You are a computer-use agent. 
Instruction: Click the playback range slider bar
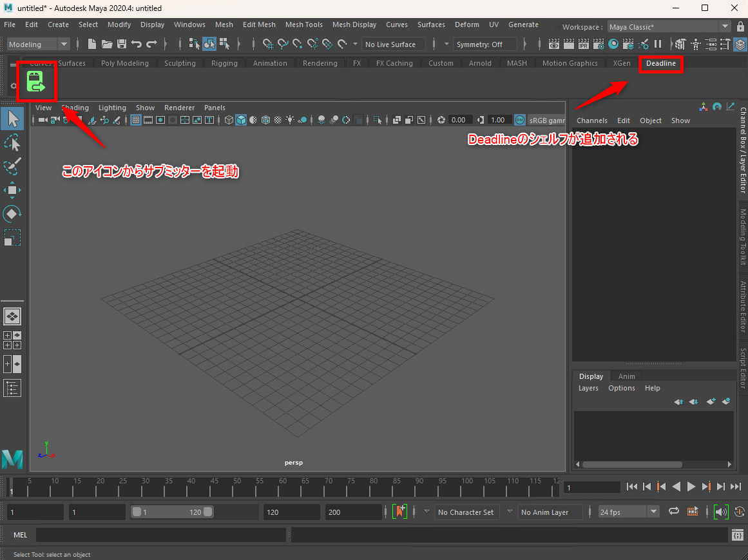click(172, 512)
